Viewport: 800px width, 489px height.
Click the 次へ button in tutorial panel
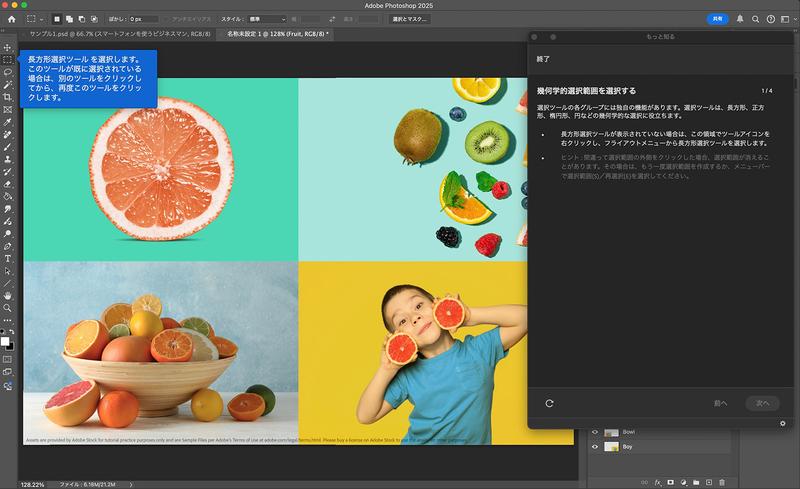click(x=762, y=403)
